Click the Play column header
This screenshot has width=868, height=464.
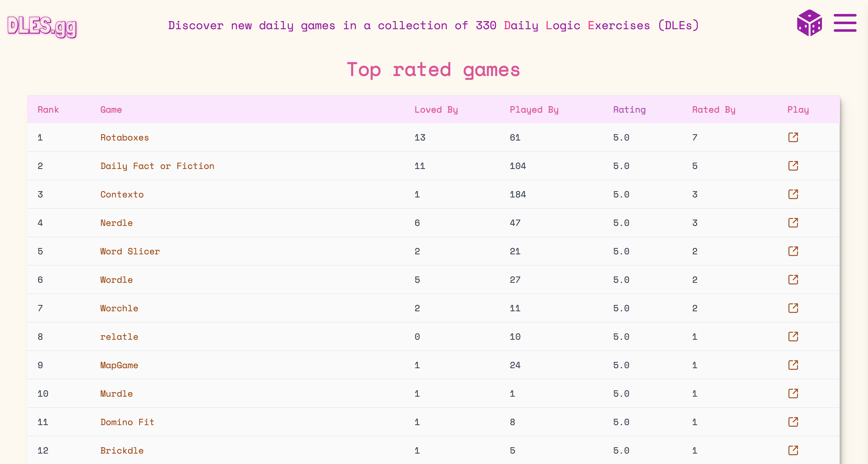798,110
